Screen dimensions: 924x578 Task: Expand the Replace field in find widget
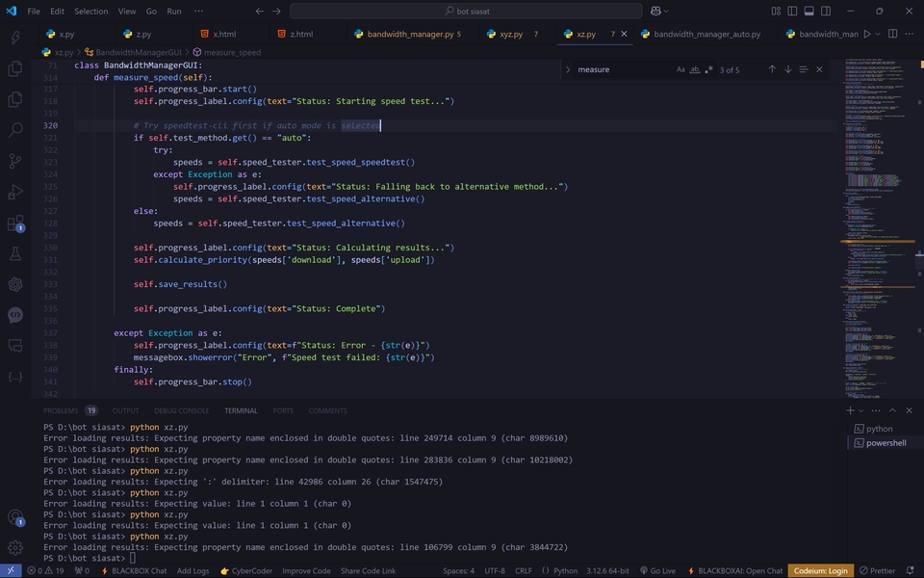click(568, 69)
